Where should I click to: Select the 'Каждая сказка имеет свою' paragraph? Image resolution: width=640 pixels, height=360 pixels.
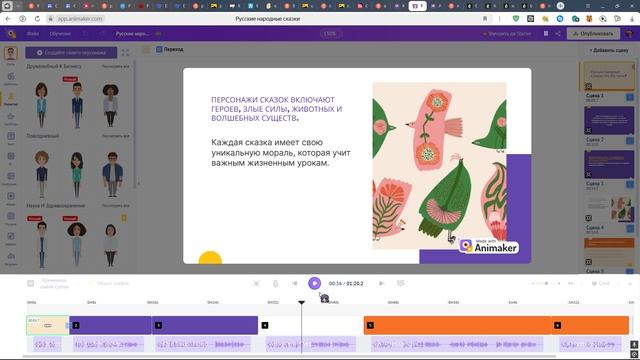coord(281,153)
